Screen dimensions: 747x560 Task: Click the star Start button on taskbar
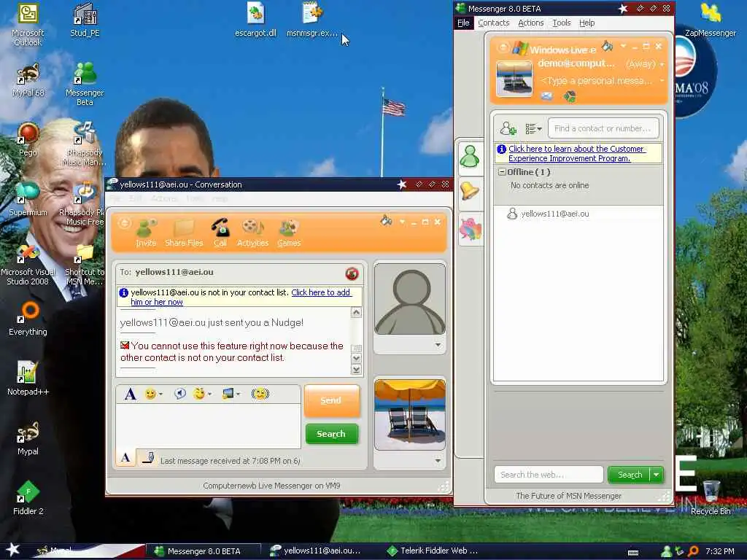(12, 550)
